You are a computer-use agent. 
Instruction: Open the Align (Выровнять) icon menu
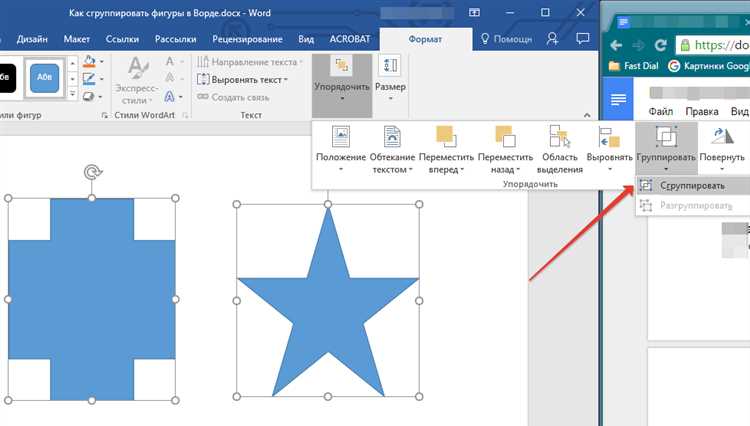[609, 149]
